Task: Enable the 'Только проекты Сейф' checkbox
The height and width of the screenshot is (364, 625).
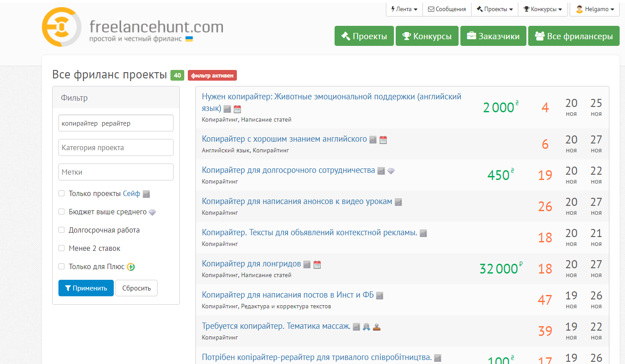Action: click(61, 193)
